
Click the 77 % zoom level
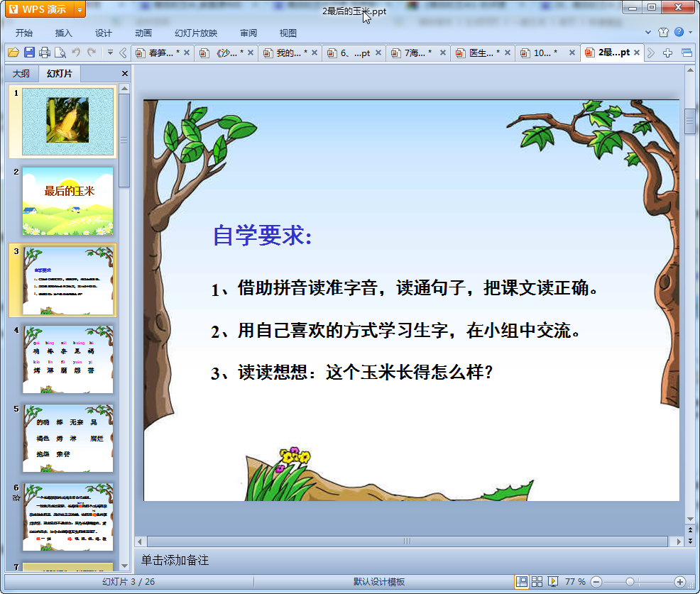click(574, 581)
